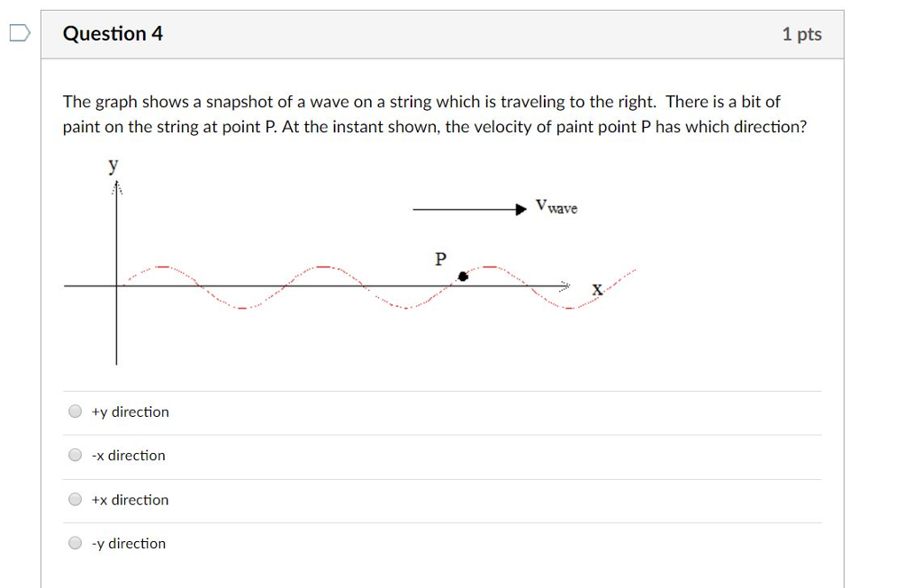Click the x-axis arrowhead on the graph
The image size is (922, 588).
565,285
